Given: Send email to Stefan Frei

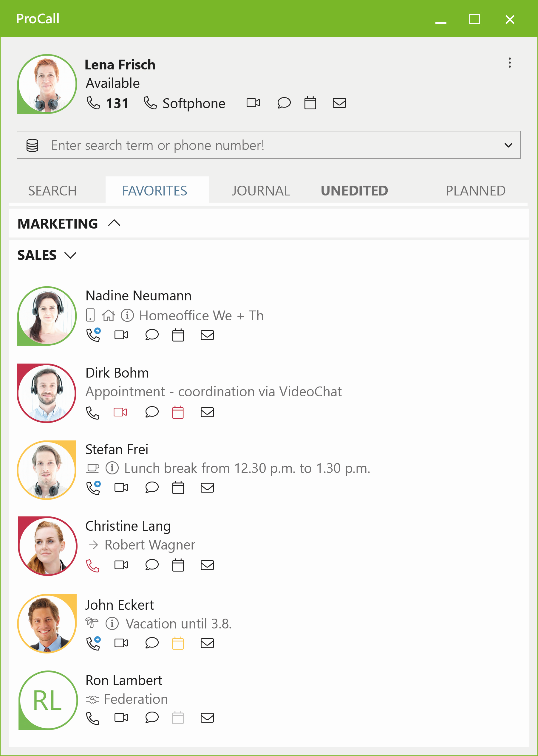Looking at the screenshot, I should tap(207, 488).
